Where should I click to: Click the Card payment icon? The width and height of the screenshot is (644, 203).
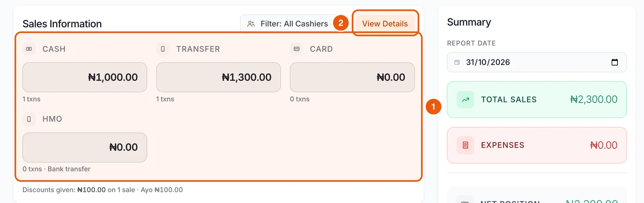click(297, 49)
